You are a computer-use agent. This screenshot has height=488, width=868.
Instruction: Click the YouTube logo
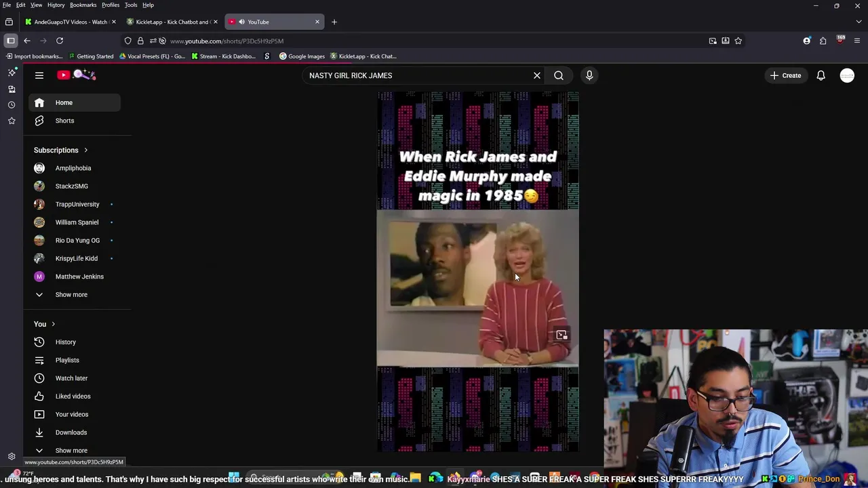(77, 75)
